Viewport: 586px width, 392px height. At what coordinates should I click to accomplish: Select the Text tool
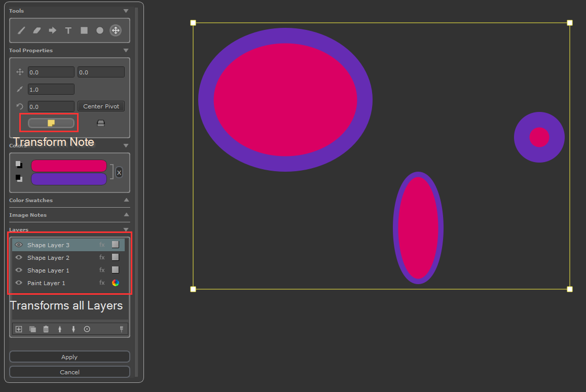click(x=68, y=30)
